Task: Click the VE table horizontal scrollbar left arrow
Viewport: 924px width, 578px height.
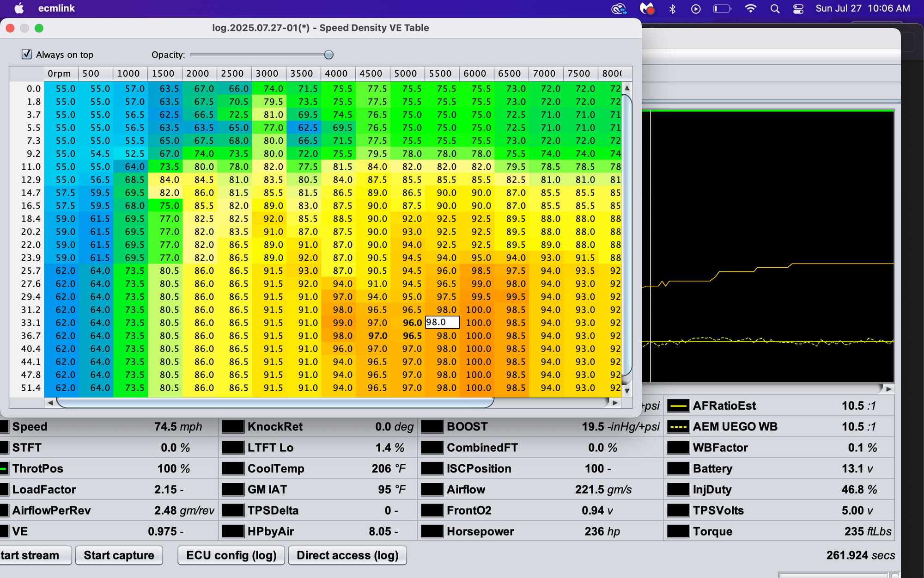Action: click(x=50, y=403)
